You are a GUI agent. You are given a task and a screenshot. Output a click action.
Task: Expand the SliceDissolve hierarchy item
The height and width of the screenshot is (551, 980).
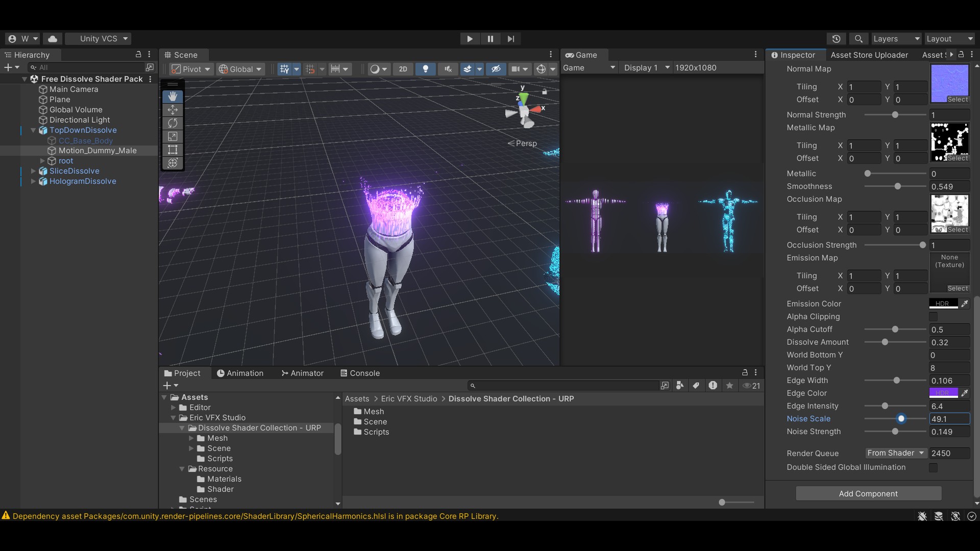tap(33, 171)
